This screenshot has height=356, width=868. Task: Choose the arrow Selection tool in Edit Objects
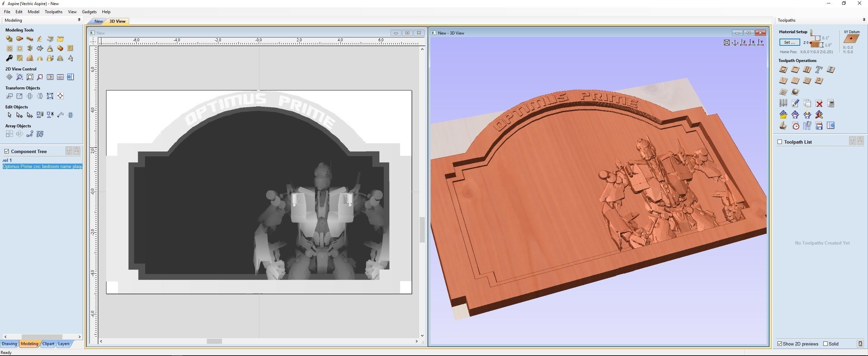pos(9,115)
